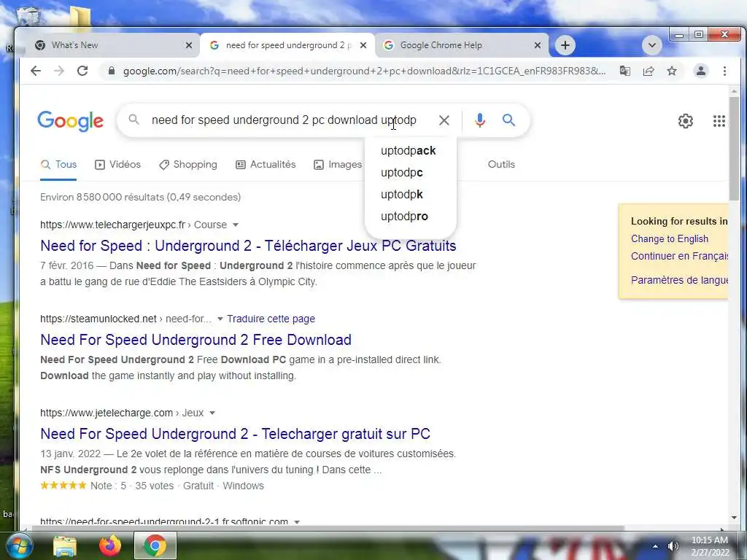The width and height of the screenshot is (747, 560).
Task: Go back to the previous page
Action: (x=36, y=71)
